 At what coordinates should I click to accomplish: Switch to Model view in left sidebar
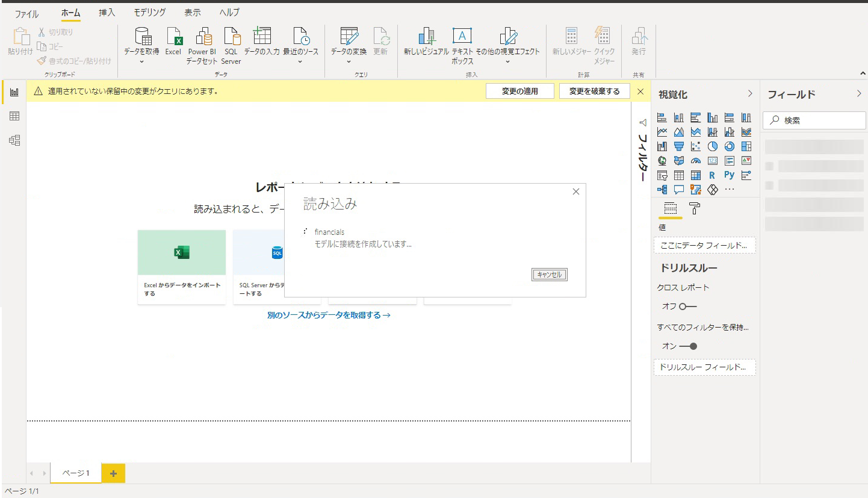(x=14, y=140)
